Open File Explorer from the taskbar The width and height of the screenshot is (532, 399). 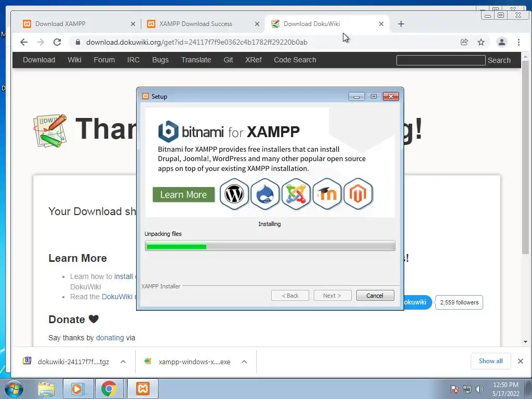(46, 389)
